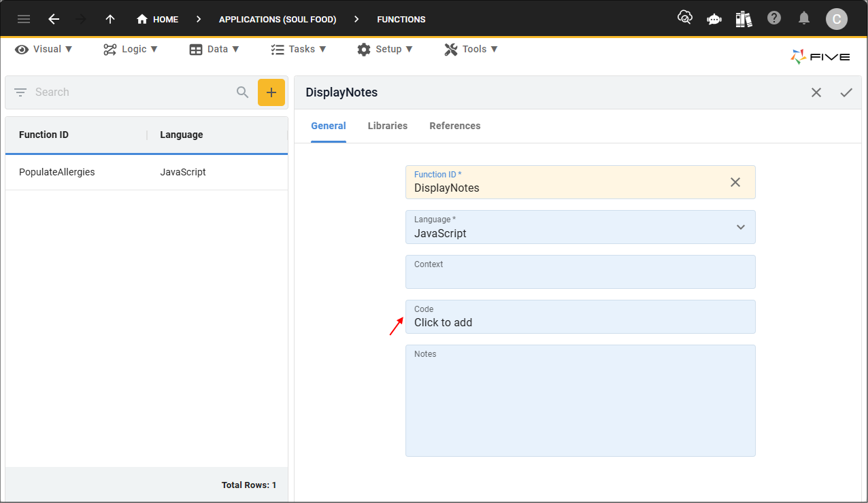
Task: Go to HOME breadcrumb
Action: 157,19
